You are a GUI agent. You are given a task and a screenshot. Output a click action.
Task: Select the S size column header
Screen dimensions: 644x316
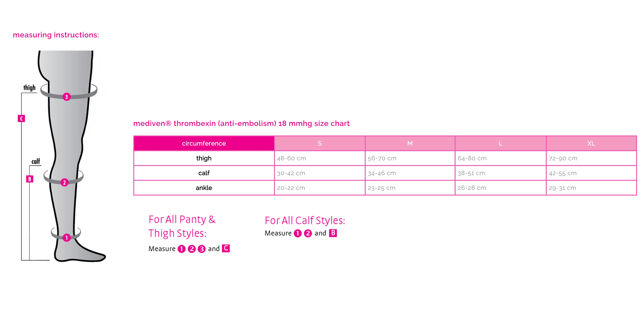click(x=320, y=143)
